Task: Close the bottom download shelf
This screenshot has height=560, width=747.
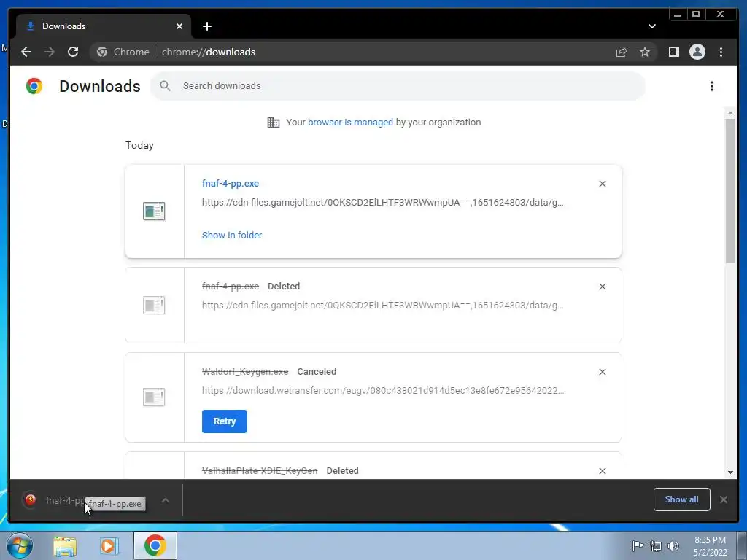Action: click(723, 499)
